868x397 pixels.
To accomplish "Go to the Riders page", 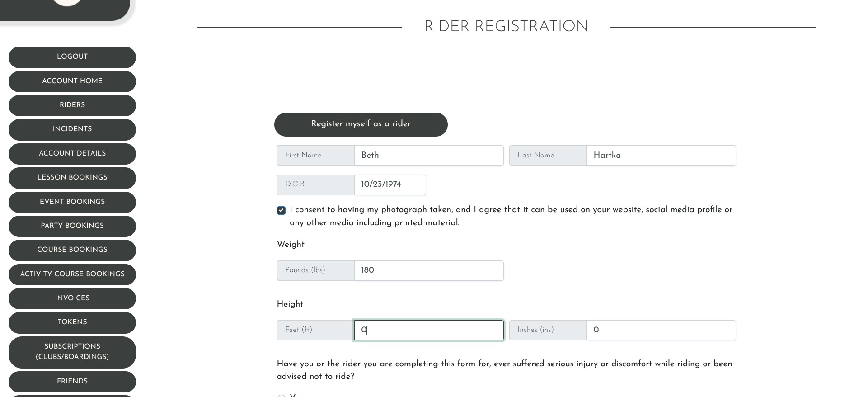I will coord(72,105).
